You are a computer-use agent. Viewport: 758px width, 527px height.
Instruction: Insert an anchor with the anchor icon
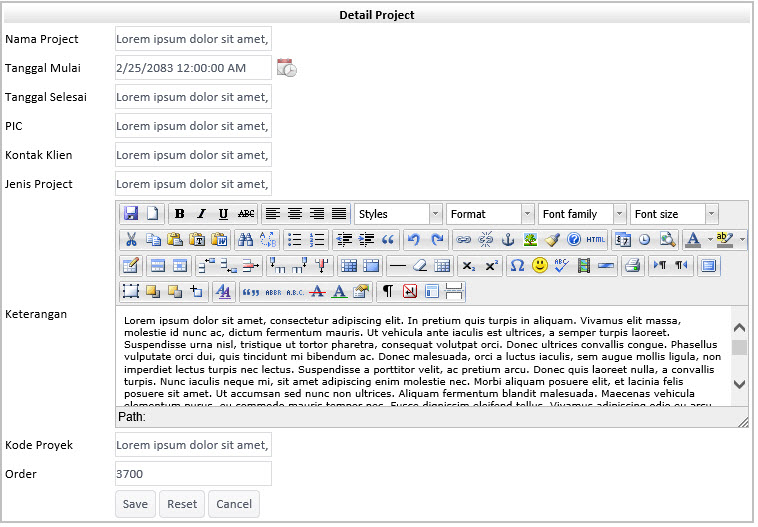click(x=507, y=240)
